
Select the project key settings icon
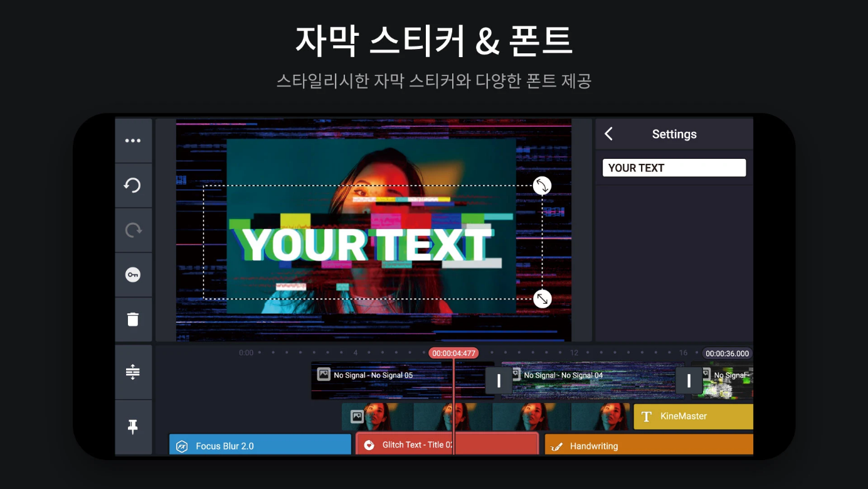click(x=133, y=274)
